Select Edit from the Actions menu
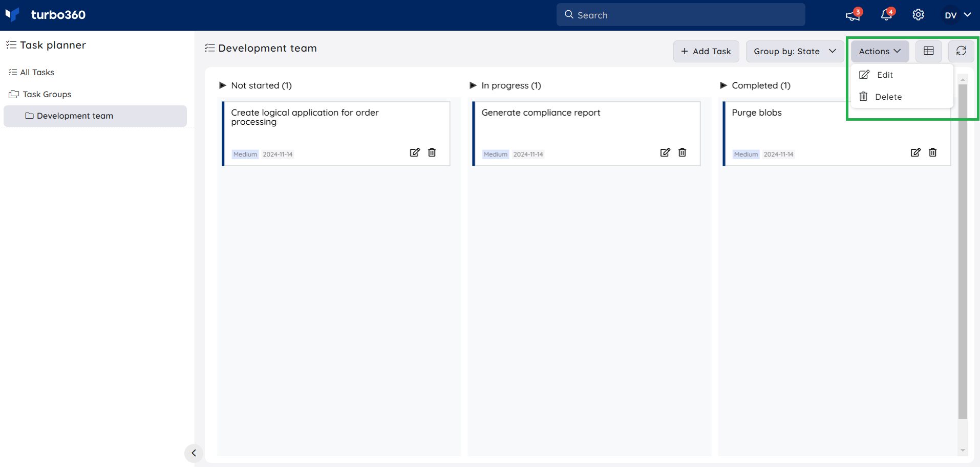Image resolution: width=980 pixels, height=467 pixels. pos(902,75)
